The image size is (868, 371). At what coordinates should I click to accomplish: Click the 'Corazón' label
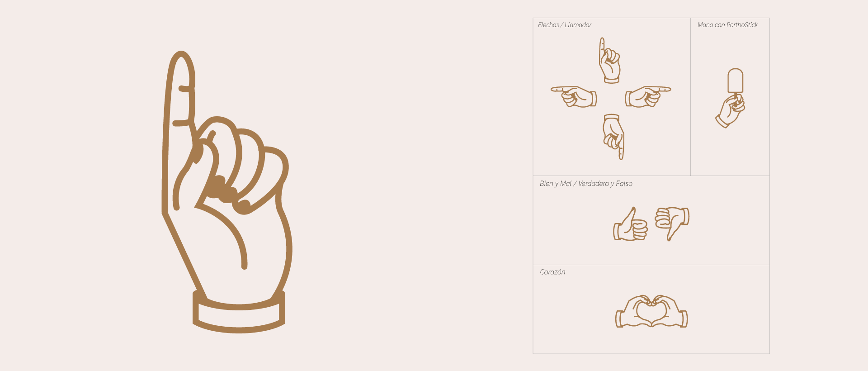tap(552, 272)
